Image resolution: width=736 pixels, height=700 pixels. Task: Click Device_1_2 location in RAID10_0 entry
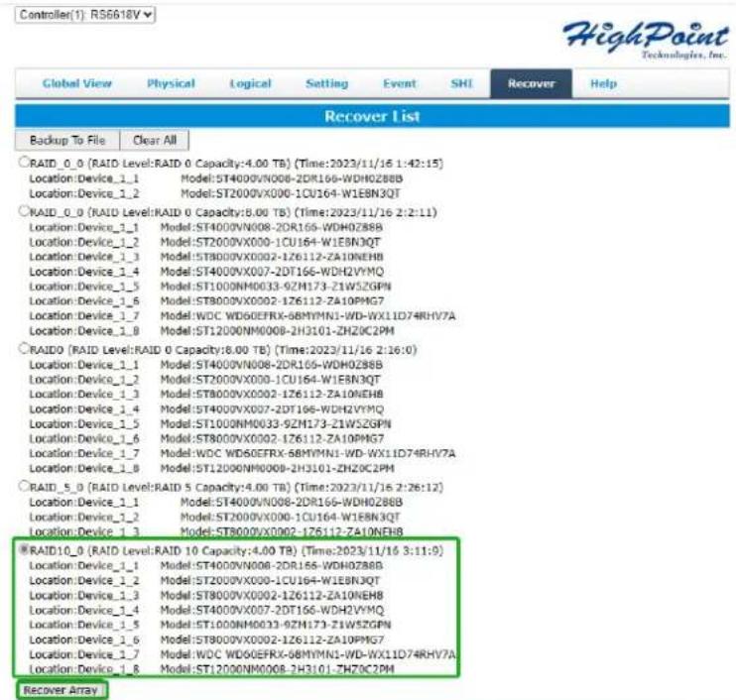tap(84, 580)
